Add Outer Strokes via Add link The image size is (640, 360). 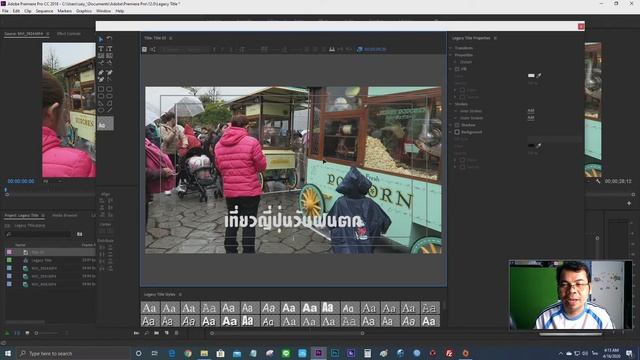[x=531, y=118]
